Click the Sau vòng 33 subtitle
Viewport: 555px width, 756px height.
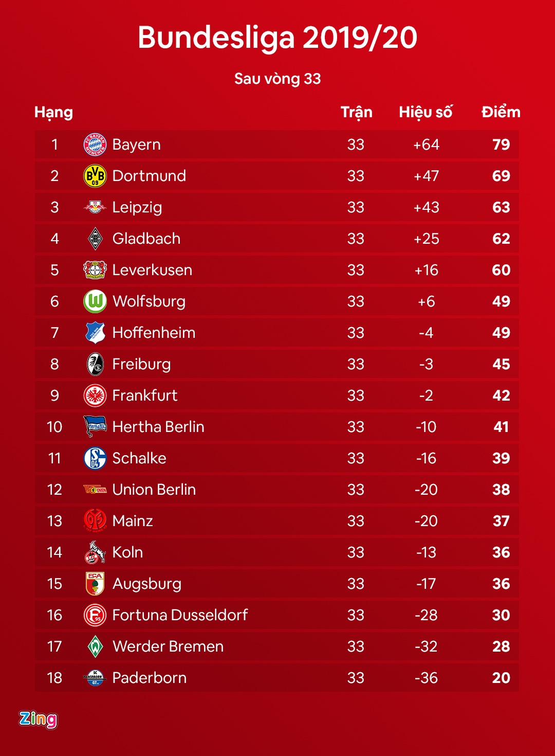[x=277, y=79]
